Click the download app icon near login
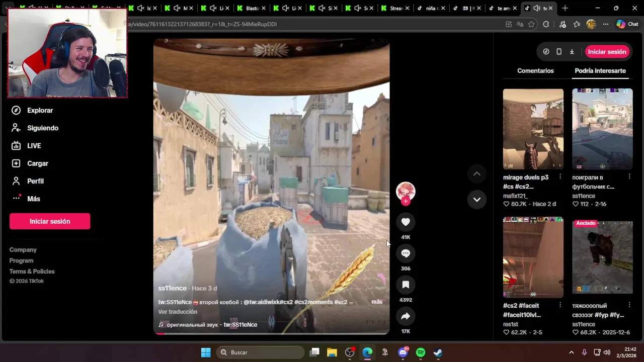 pyautogui.click(x=572, y=52)
